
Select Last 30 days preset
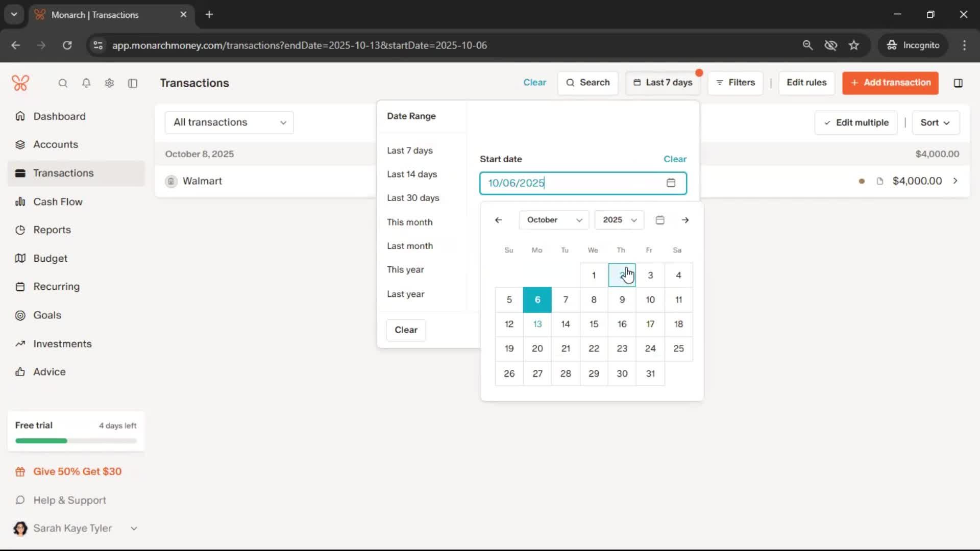pyautogui.click(x=413, y=198)
